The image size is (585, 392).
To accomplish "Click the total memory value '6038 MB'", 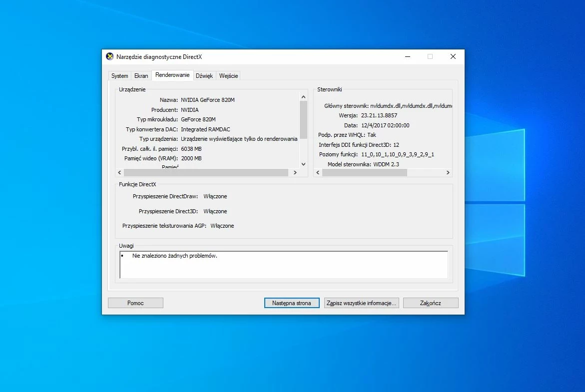I will (x=191, y=149).
